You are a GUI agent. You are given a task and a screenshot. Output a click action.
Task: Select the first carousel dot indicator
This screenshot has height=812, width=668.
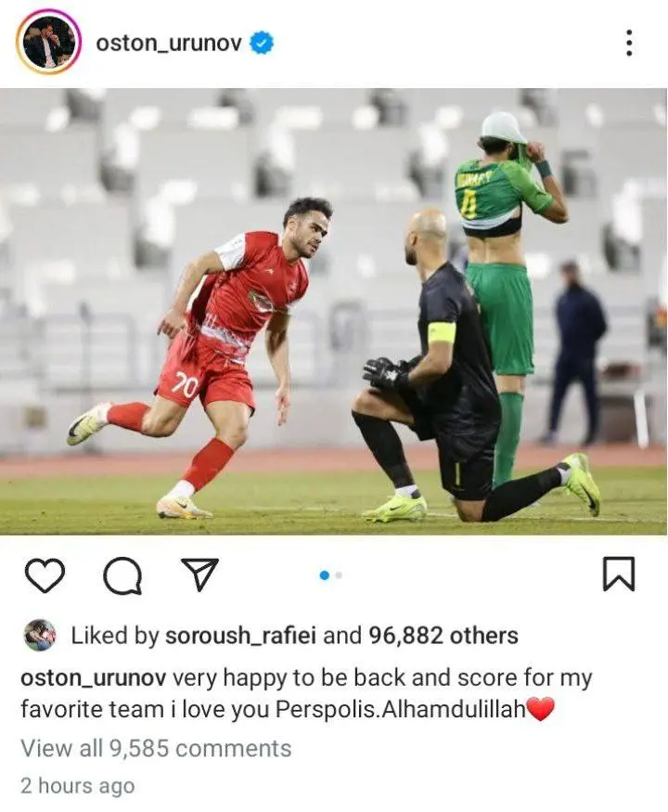click(325, 575)
